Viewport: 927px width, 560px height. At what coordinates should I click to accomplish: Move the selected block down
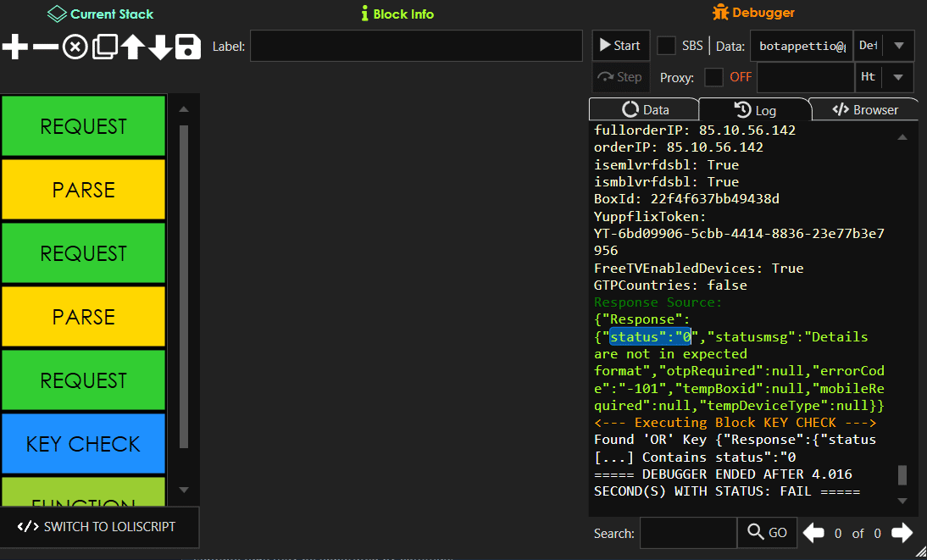[x=161, y=47]
